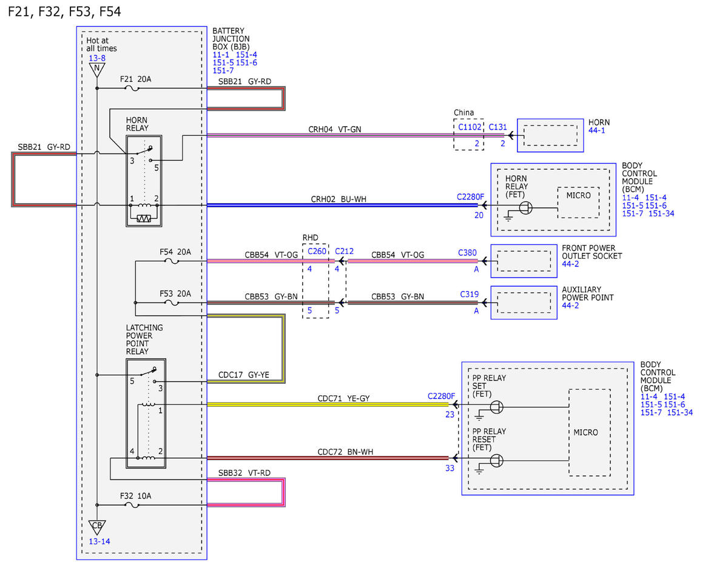Follow the 151-7 link under Battery Junction Box
Image resolution: width=728 pixels, height=562 pixels.
coord(223,70)
